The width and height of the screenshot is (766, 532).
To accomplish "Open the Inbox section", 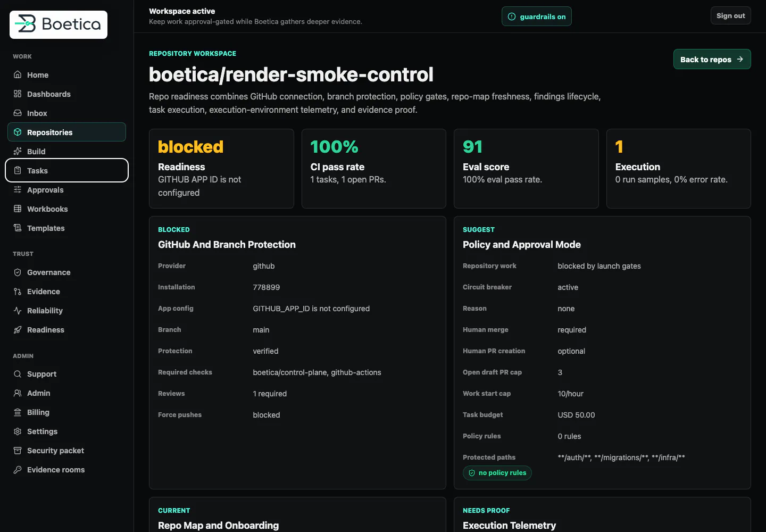I will [x=66, y=113].
